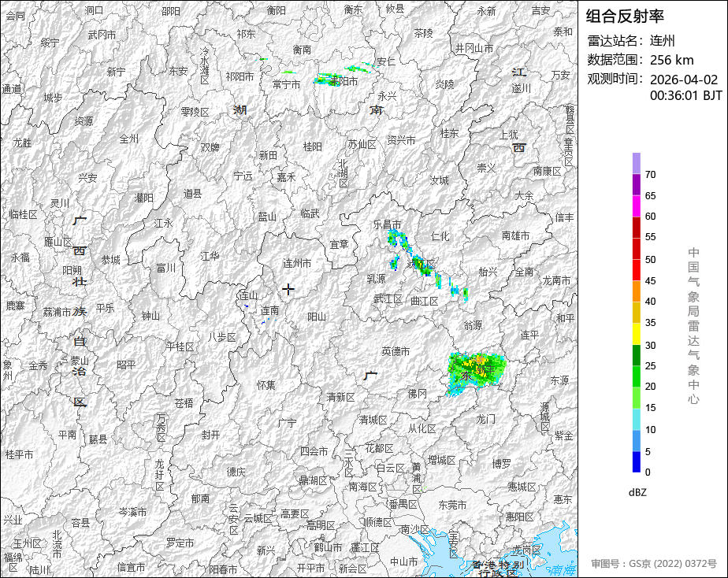Click the 富川 map label
This screenshot has height=578, width=728.
coord(165,268)
